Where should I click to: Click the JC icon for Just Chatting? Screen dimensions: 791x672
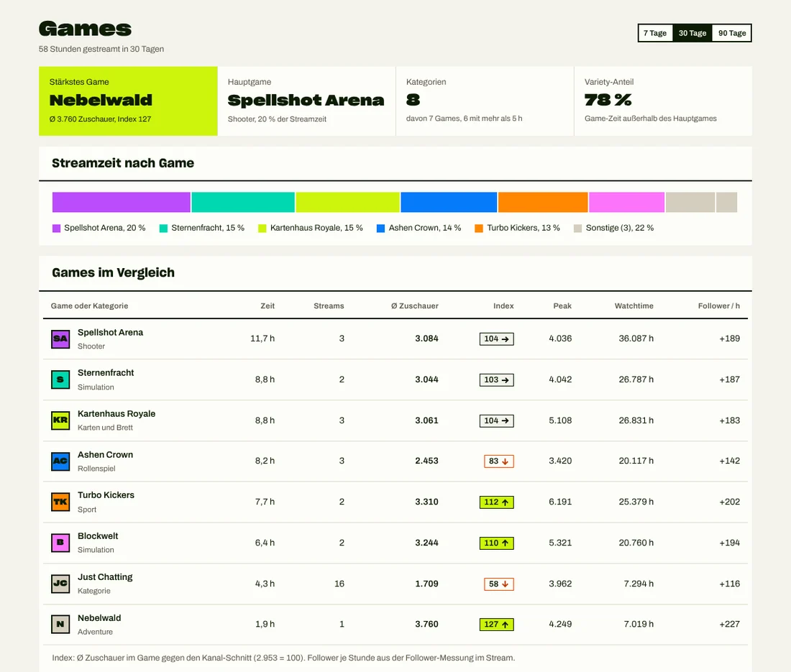[x=60, y=584]
